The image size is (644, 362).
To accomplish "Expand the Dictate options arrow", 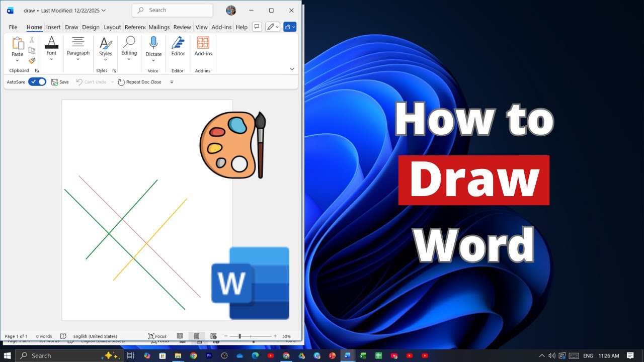I will click(153, 61).
